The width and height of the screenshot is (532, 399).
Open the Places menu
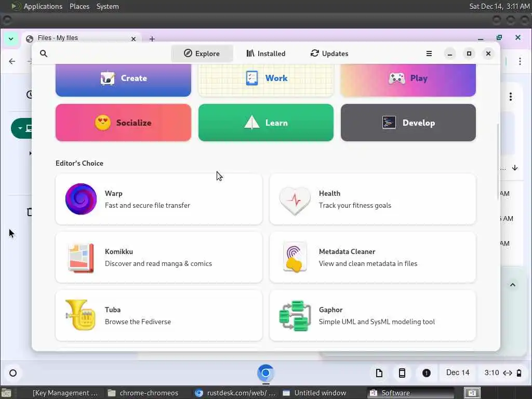[79, 6]
